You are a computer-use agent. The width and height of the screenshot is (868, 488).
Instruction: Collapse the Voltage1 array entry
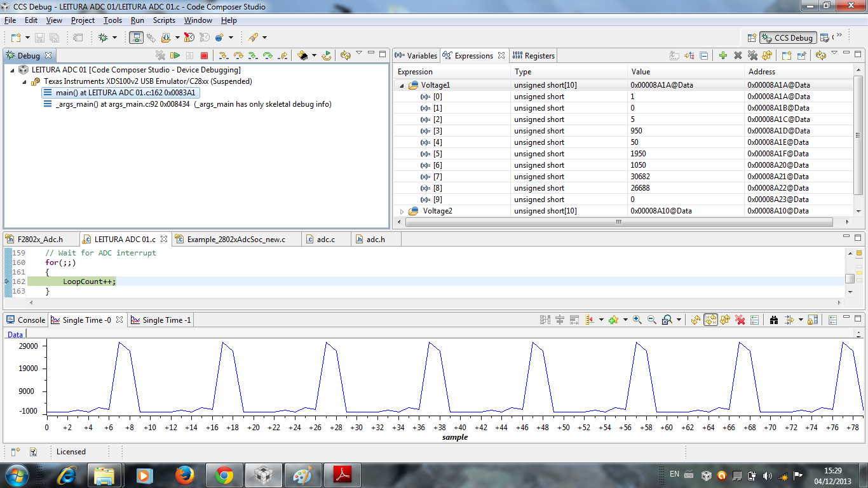[x=400, y=85]
